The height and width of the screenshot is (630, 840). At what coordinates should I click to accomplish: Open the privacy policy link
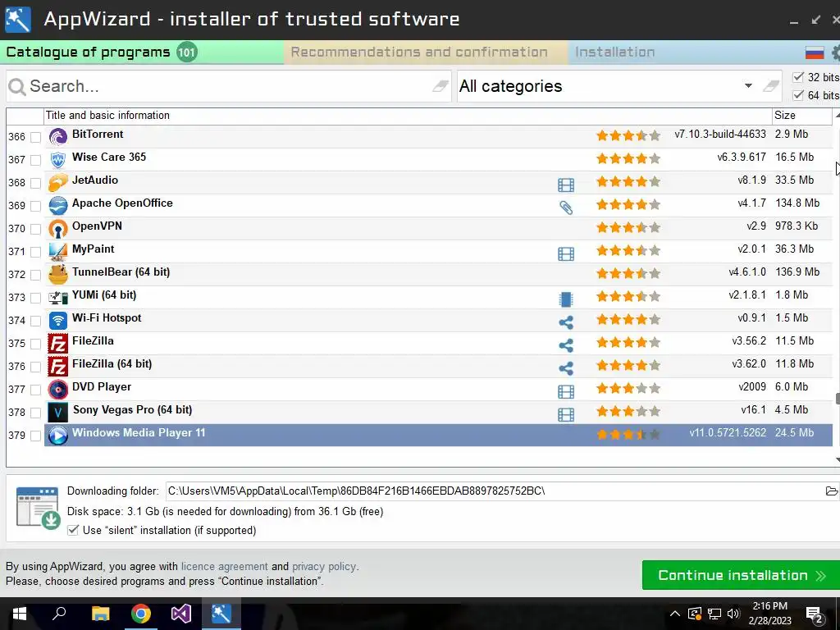coord(323,566)
